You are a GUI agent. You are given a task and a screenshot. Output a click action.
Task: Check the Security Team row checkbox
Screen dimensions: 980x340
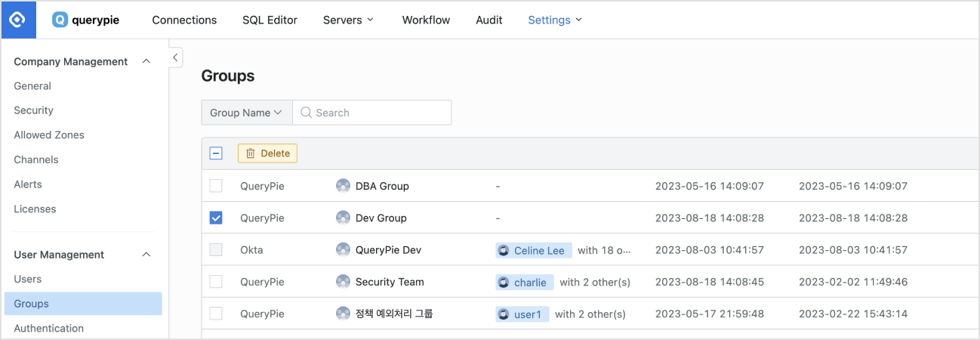pos(216,282)
